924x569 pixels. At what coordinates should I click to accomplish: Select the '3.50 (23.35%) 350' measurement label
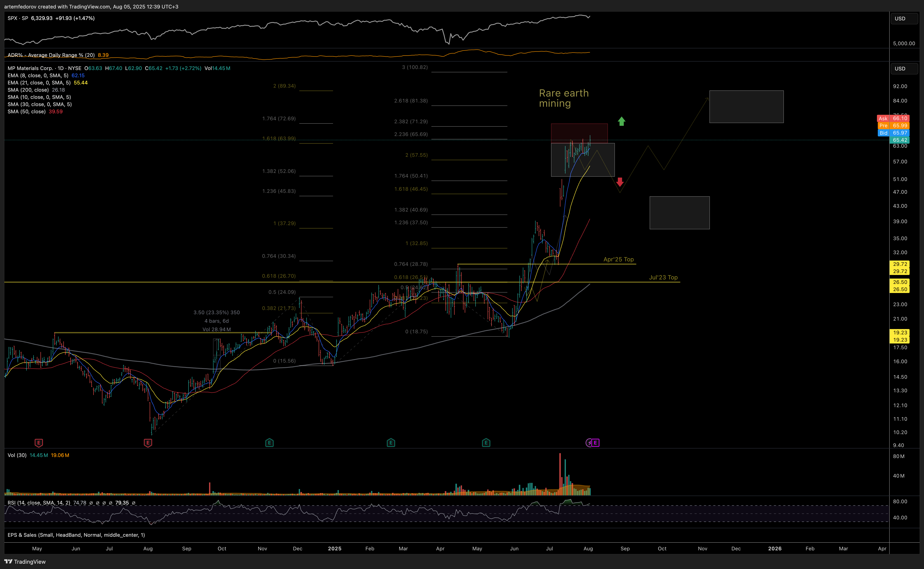pyautogui.click(x=217, y=312)
